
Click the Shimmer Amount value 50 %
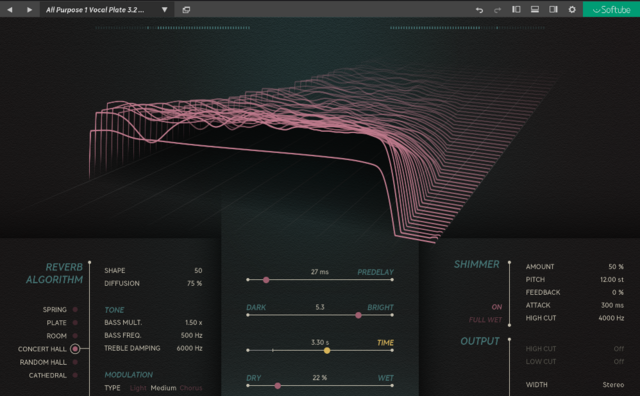(x=616, y=267)
